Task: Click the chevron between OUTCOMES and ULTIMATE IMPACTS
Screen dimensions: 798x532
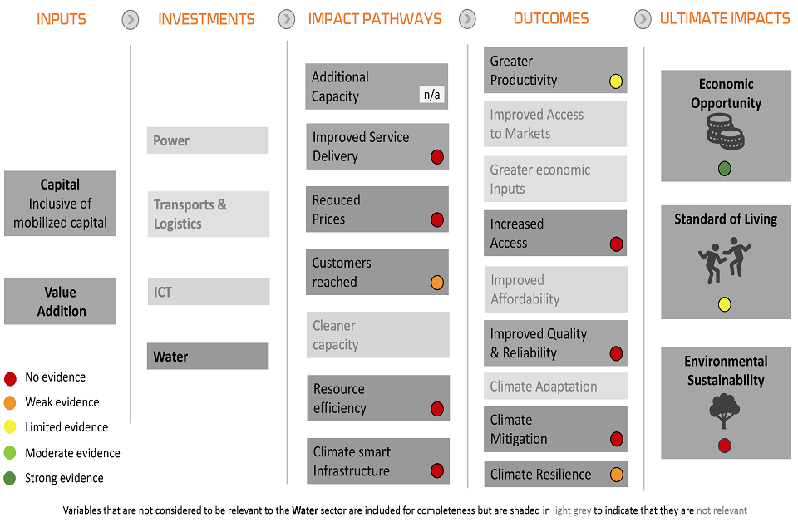Action: 643,19
